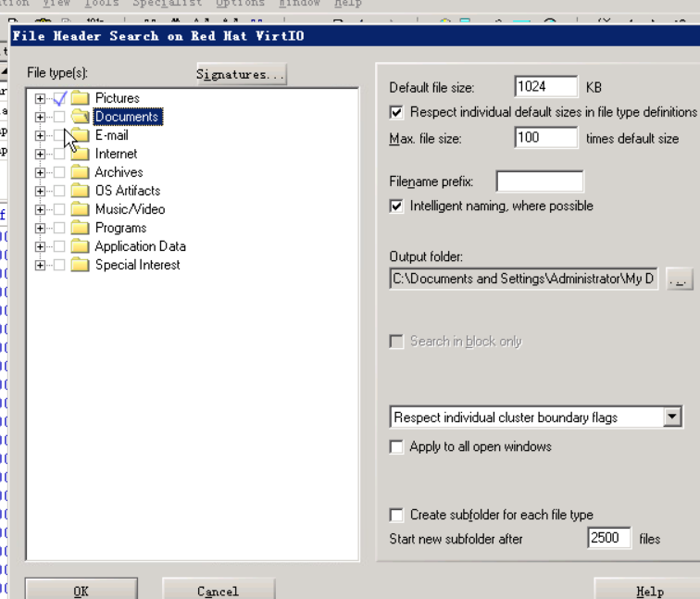This screenshot has height=599, width=700.
Task: Select the Internet tree item label
Action: [x=116, y=154]
